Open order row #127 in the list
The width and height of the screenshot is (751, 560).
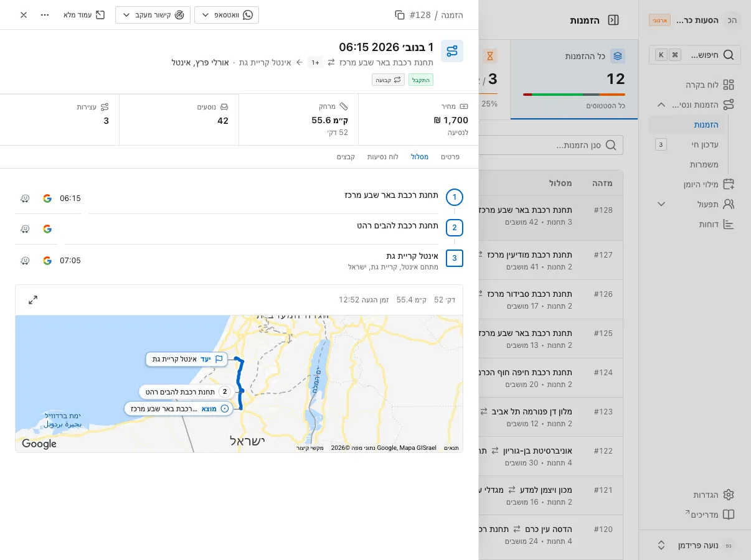click(x=550, y=260)
